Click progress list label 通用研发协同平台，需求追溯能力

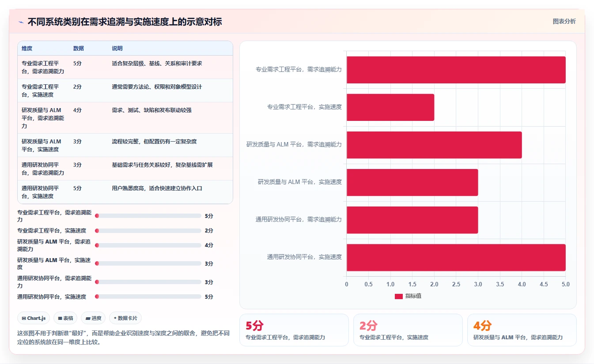tap(54, 282)
